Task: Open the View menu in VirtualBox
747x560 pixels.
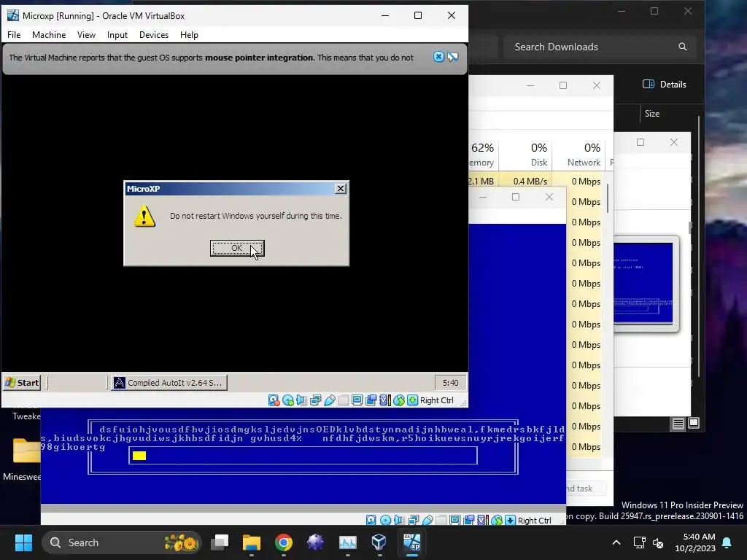Action: tap(86, 35)
